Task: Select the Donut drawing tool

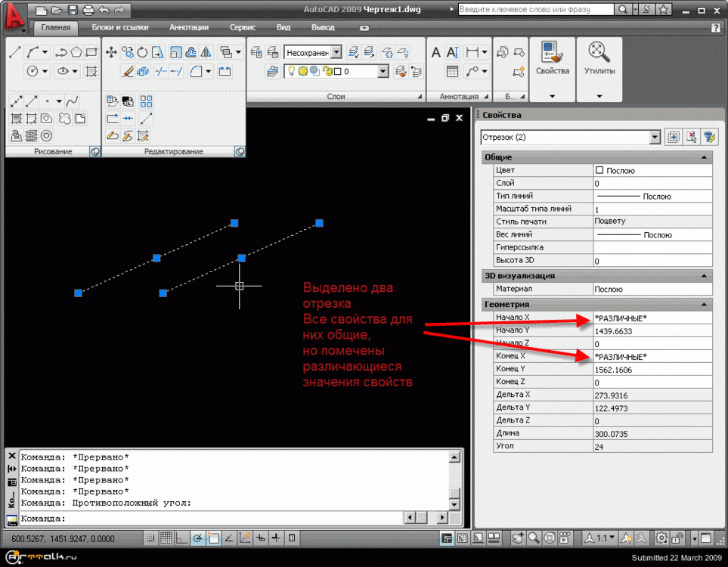Action: 46,135
